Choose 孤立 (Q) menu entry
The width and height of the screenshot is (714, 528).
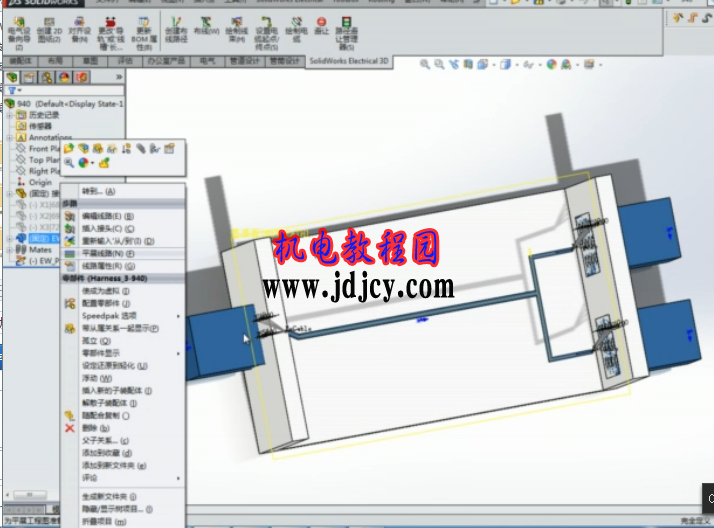pos(123,341)
